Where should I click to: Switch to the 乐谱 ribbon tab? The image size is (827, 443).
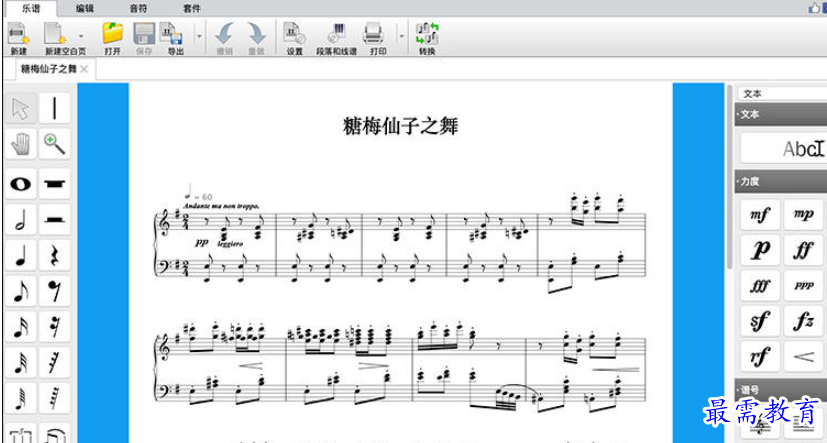coord(31,8)
